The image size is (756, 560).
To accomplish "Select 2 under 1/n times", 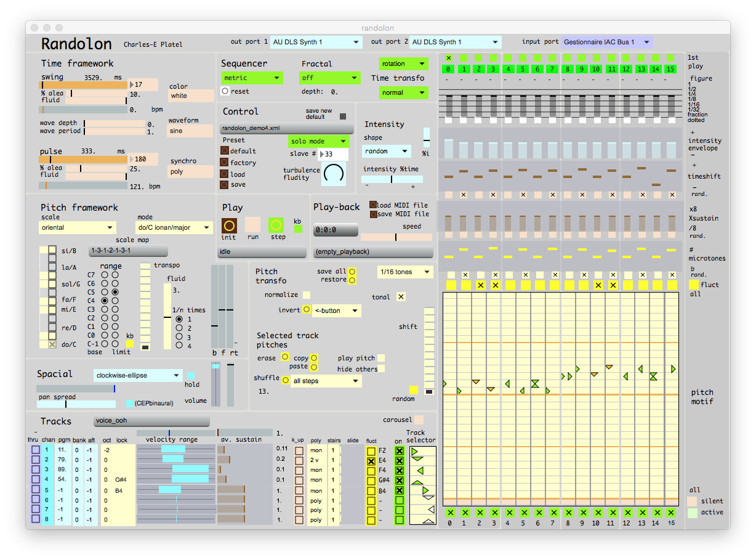I will point(179,328).
